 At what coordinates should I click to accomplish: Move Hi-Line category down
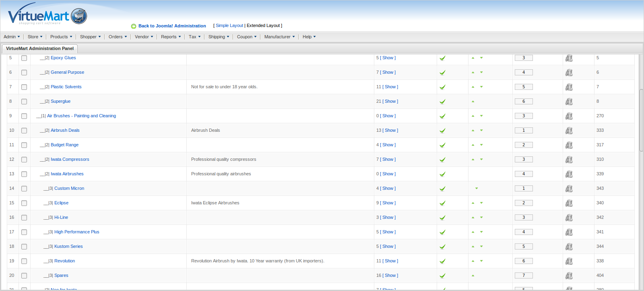tap(481, 218)
